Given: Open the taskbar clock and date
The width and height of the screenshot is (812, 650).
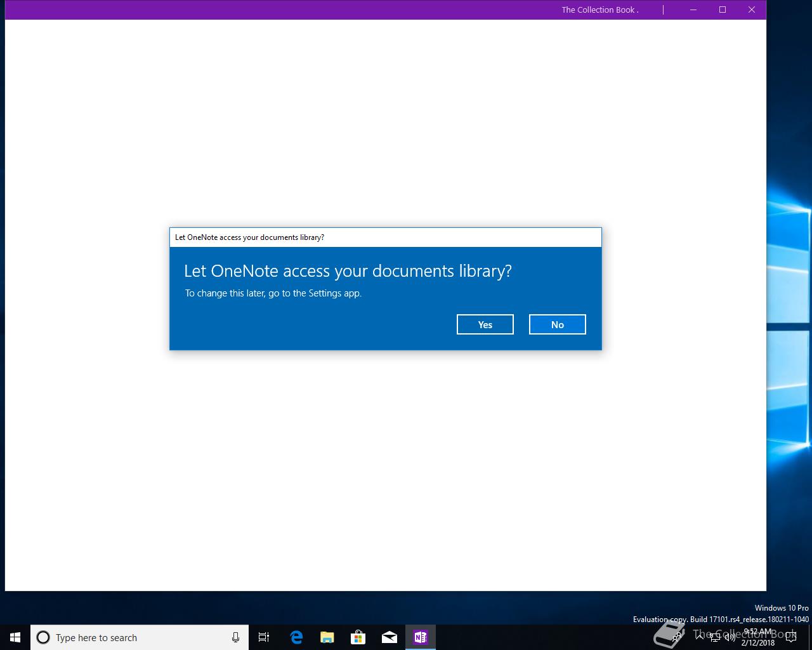Looking at the screenshot, I should pyautogui.click(x=757, y=637).
